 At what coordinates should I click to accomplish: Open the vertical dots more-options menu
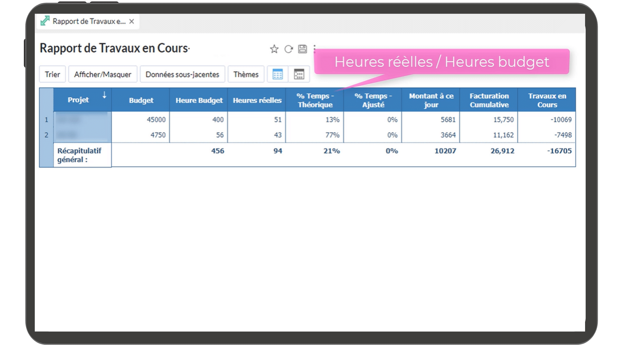pyautogui.click(x=315, y=48)
